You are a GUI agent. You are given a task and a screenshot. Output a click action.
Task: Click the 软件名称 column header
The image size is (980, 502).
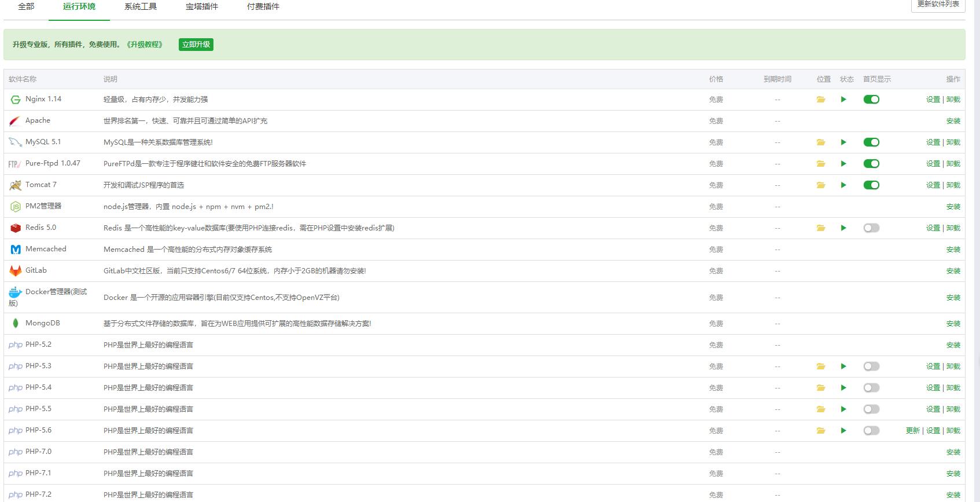coord(23,79)
